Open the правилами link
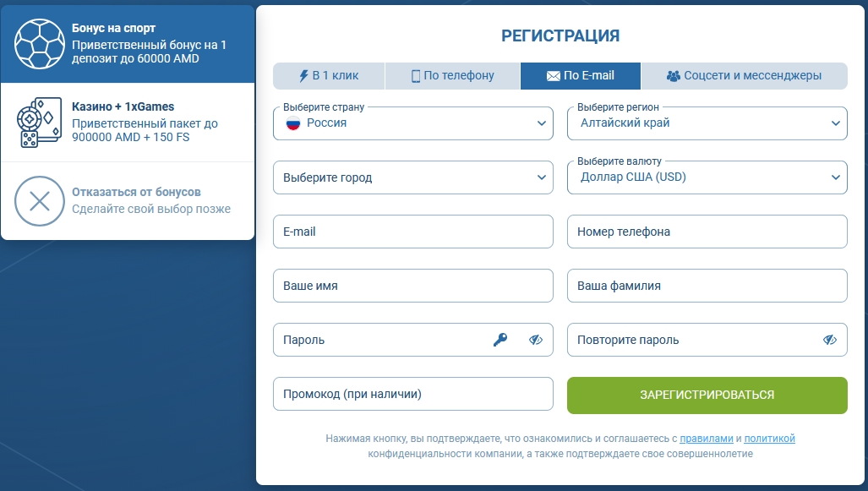868x491 pixels. point(707,439)
